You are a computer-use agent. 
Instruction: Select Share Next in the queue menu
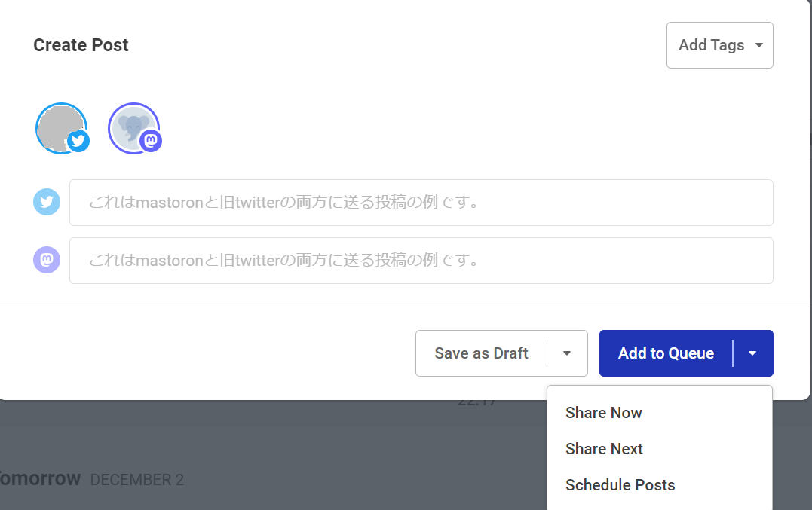point(604,449)
